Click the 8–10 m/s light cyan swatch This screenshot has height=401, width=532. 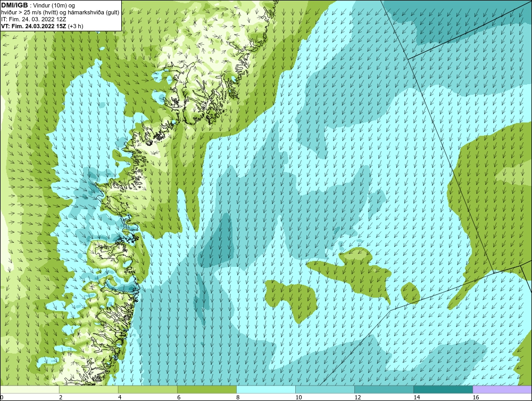(265, 390)
